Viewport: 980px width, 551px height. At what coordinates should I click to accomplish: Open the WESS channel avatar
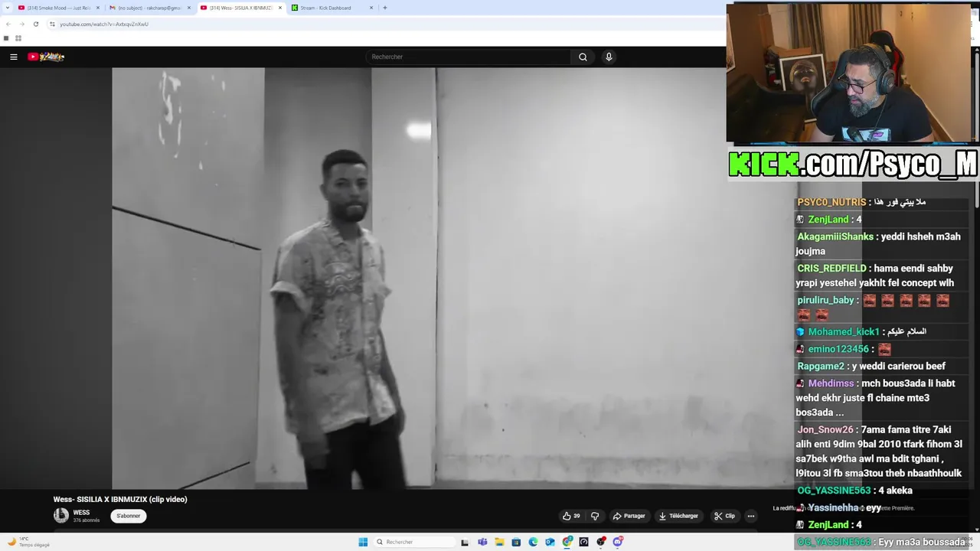pos(60,516)
